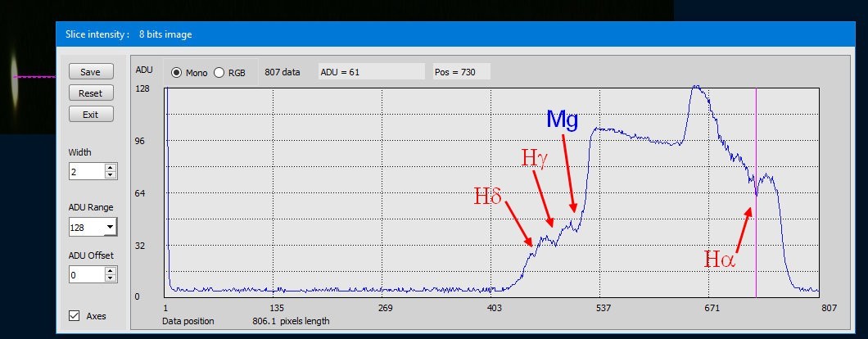Decrease Width with down arrow

111,175
